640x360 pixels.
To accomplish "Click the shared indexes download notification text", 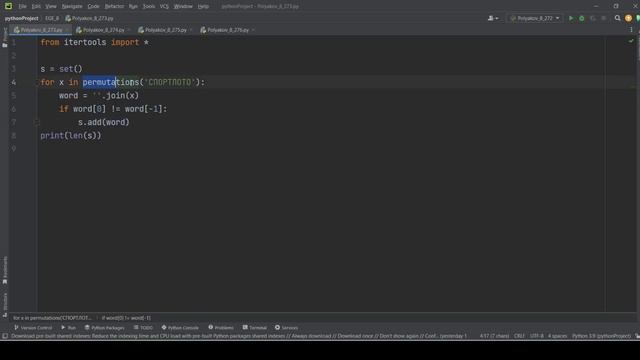I will pos(239,336).
